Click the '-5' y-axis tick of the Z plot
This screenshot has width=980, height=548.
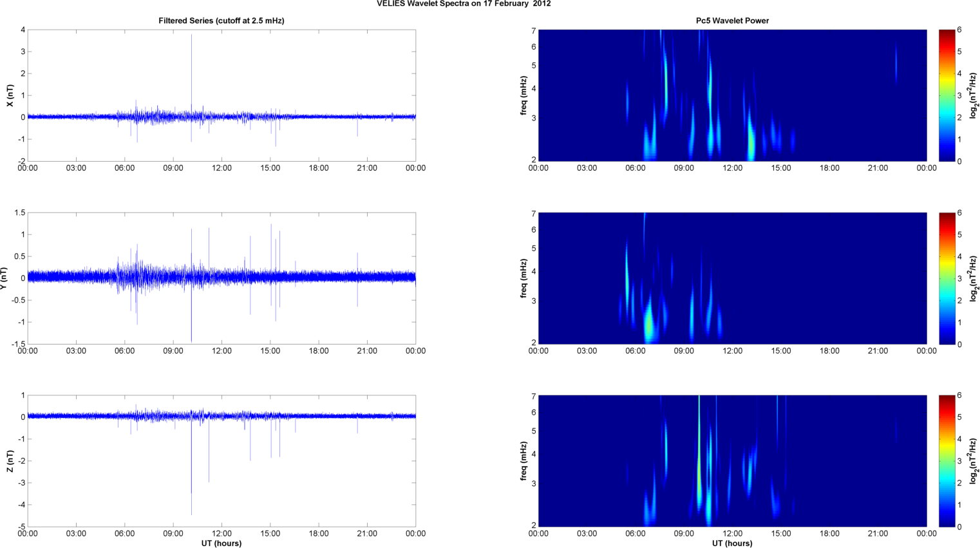(21, 527)
